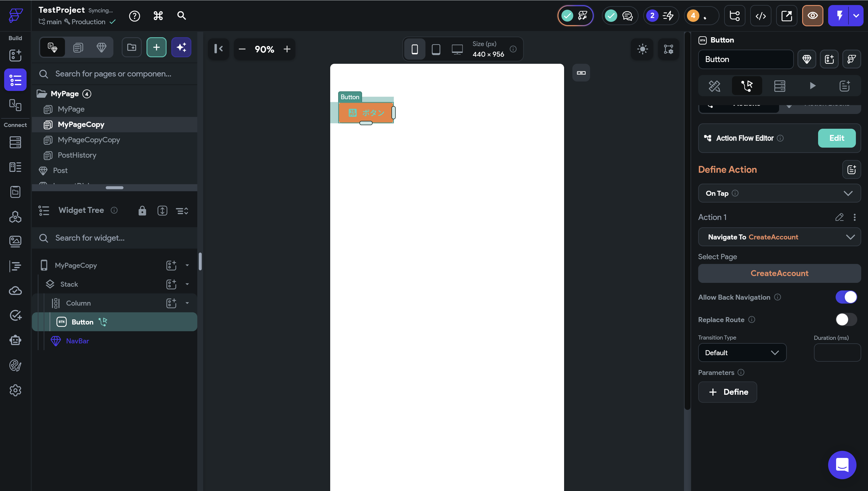
Task: Switch to the Backend Query tab
Action: click(779, 86)
